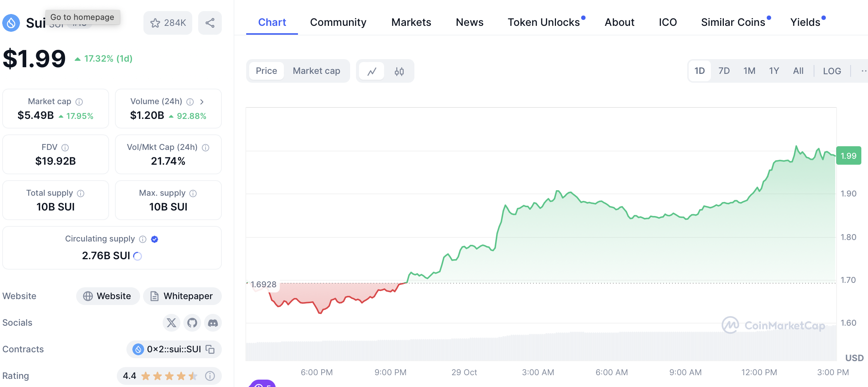The image size is (868, 387).
Task: Open the Markets tab
Action: click(411, 22)
